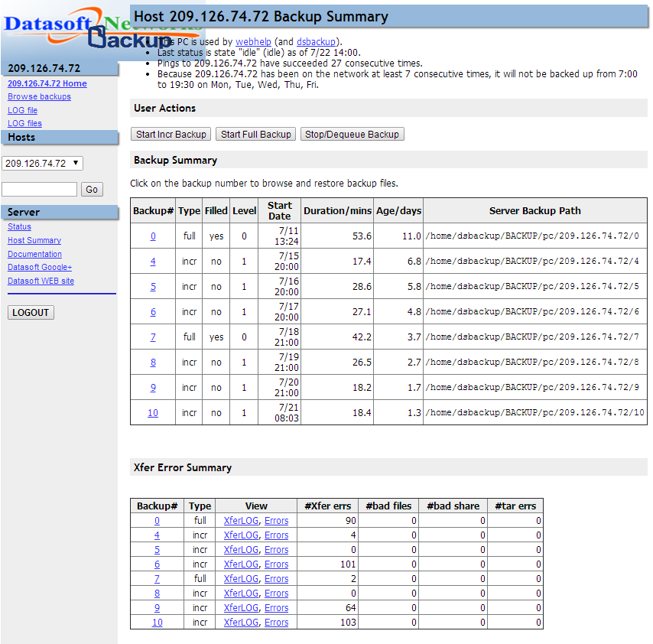653x644 pixels.
Task: Visit the Datasoft Google+ link
Action: (40, 267)
